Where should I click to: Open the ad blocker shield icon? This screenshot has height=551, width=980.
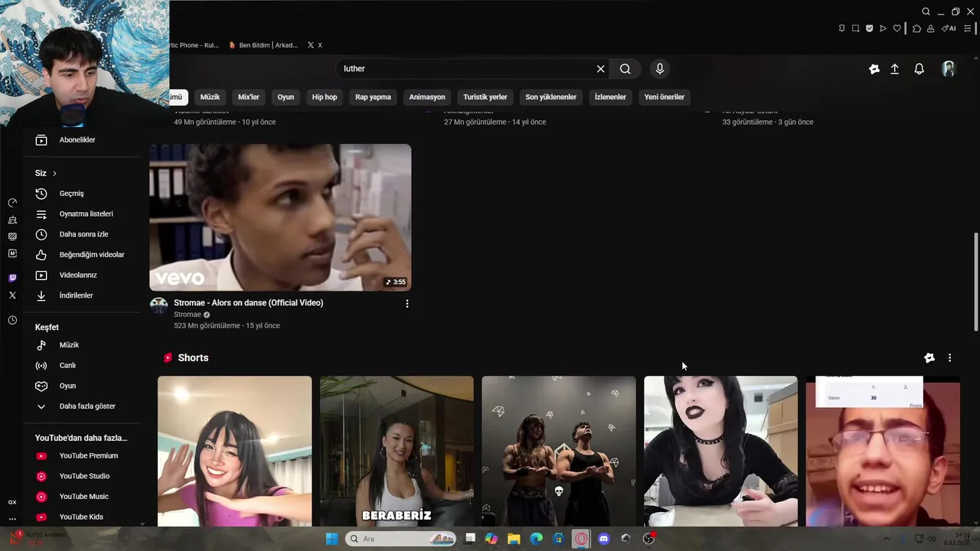(869, 28)
